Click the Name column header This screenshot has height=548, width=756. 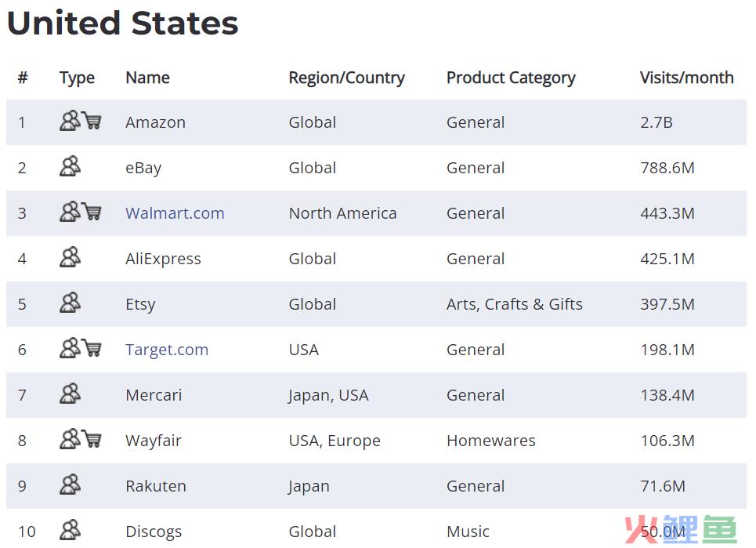[x=147, y=78]
